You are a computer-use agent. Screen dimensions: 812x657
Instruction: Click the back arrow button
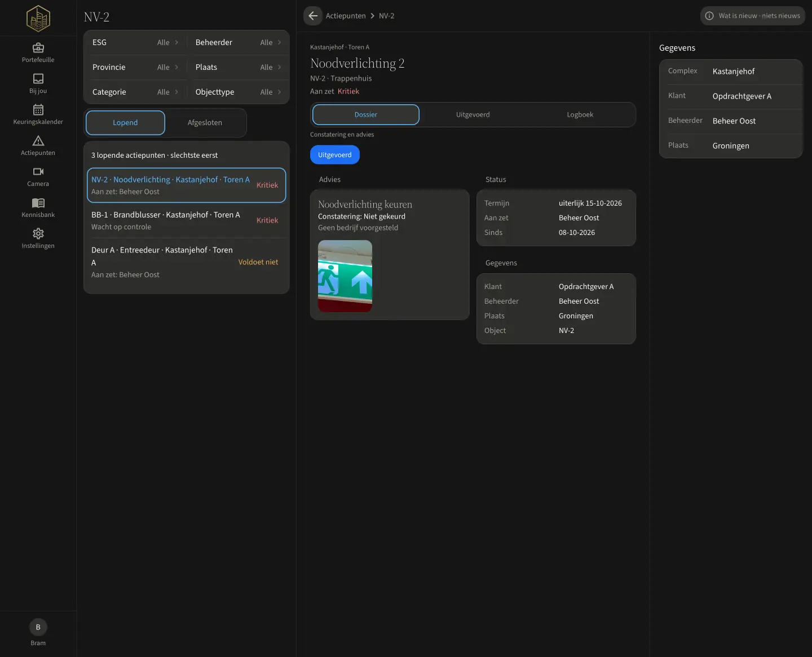pyautogui.click(x=313, y=16)
